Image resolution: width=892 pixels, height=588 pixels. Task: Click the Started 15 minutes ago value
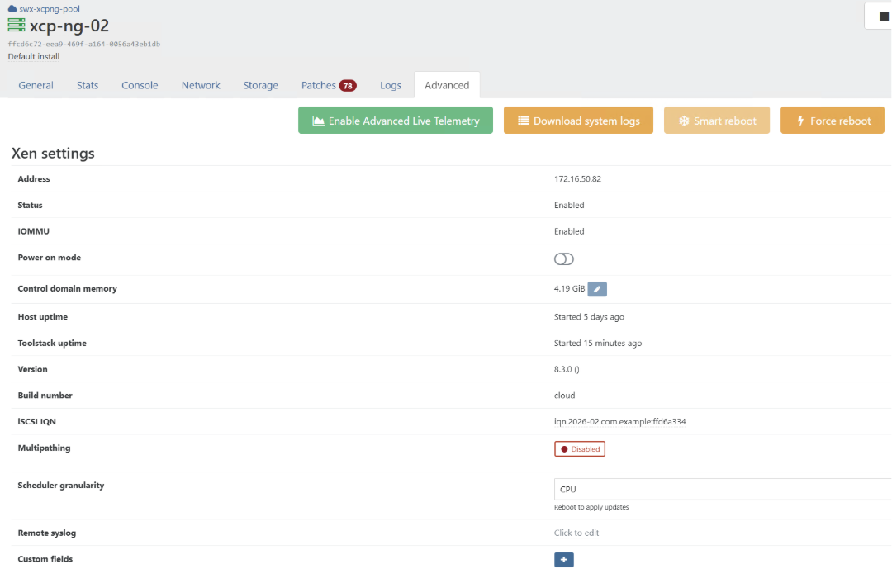click(x=598, y=343)
